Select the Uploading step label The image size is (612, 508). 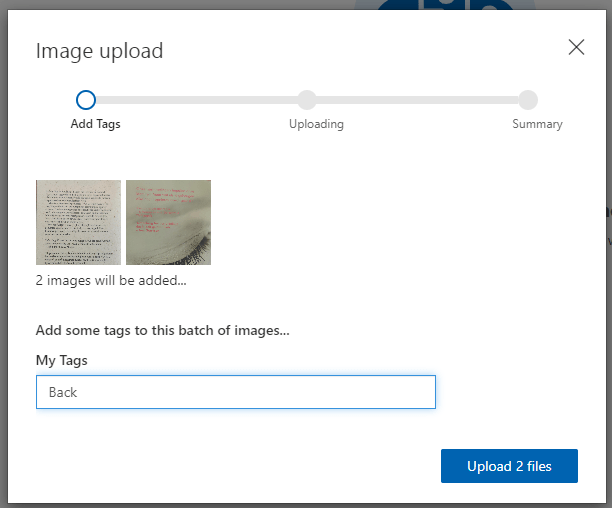pyautogui.click(x=316, y=124)
